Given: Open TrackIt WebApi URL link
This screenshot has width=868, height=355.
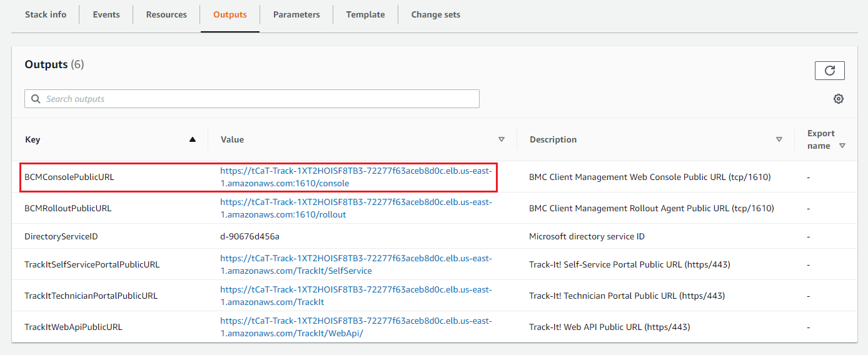Looking at the screenshot, I should (x=356, y=327).
